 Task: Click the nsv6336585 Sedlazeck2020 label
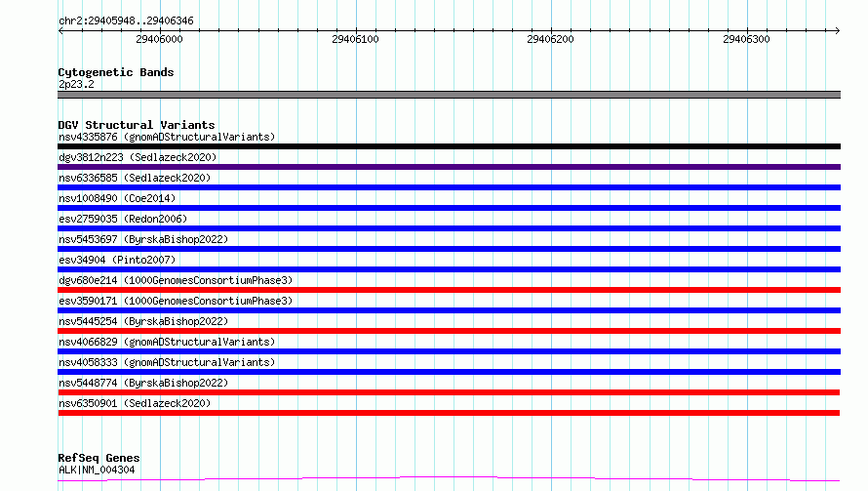point(135,178)
